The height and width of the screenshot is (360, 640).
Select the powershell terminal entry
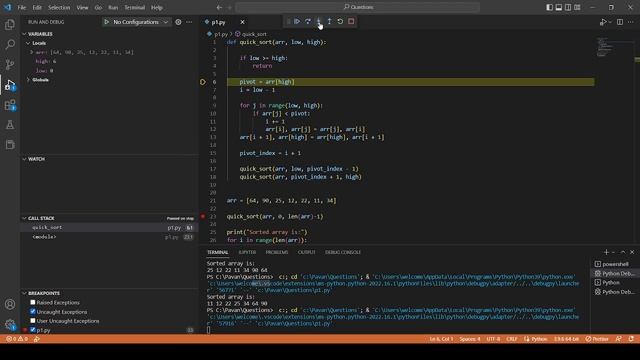614,264
